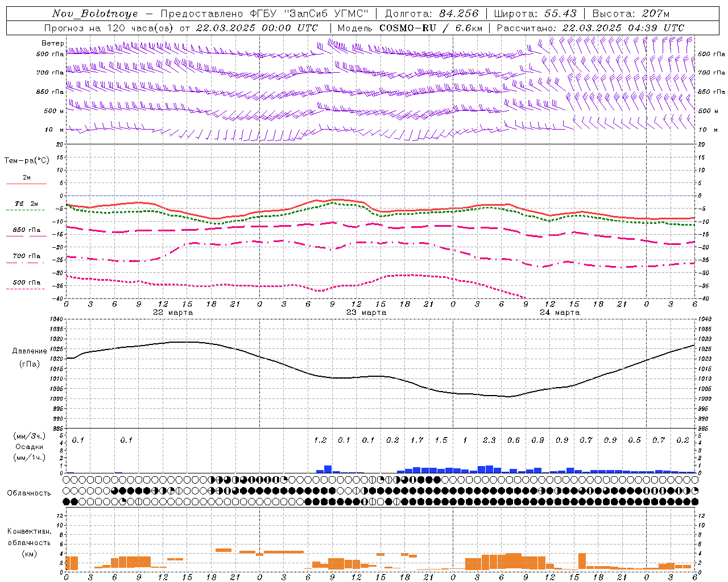Click the 700 гПа legend in temperature panel
Screen dimensions: 728x582
(27, 256)
